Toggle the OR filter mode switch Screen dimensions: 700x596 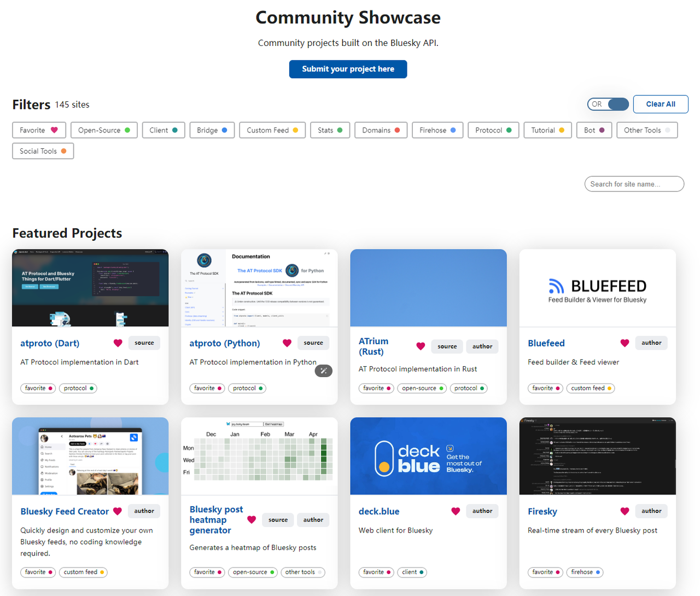click(x=608, y=104)
